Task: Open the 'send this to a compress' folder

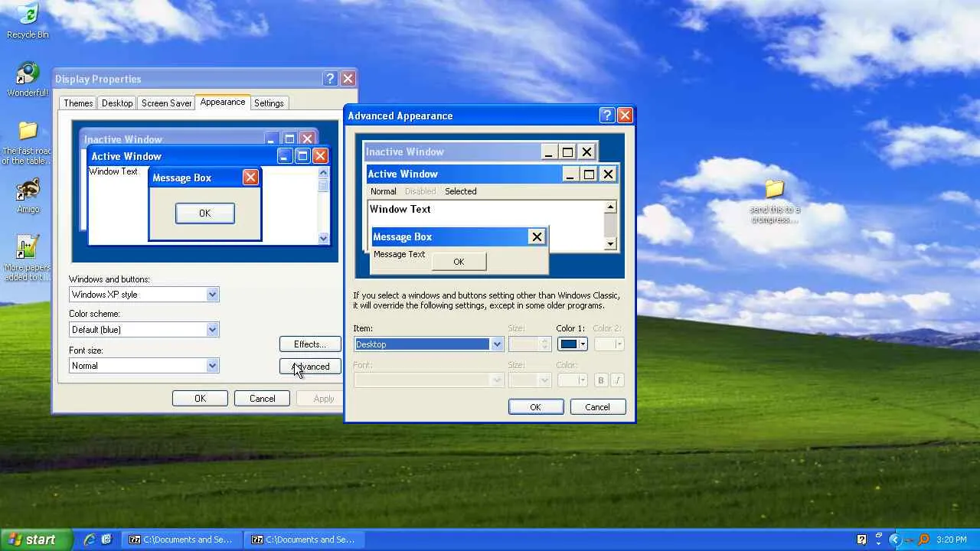Action: [775, 202]
